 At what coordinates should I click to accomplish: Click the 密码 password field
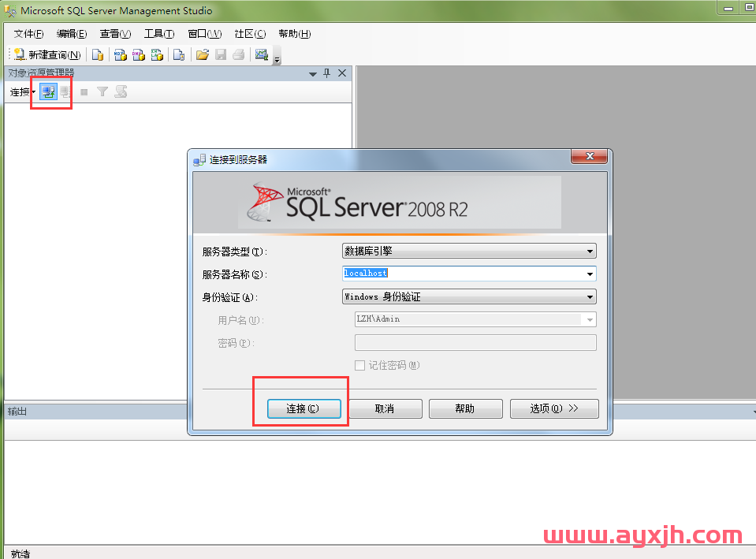pyautogui.click(x=475, y=342)
